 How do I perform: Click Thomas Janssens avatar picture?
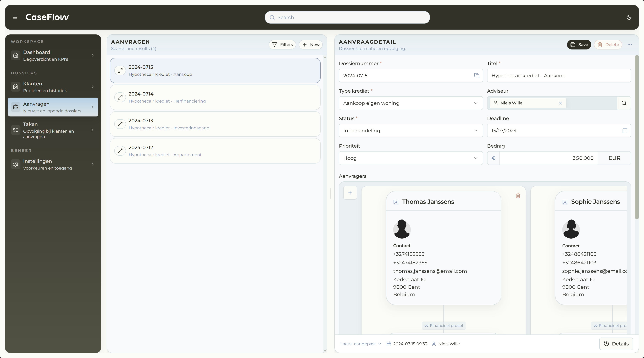tap(402, 229)
